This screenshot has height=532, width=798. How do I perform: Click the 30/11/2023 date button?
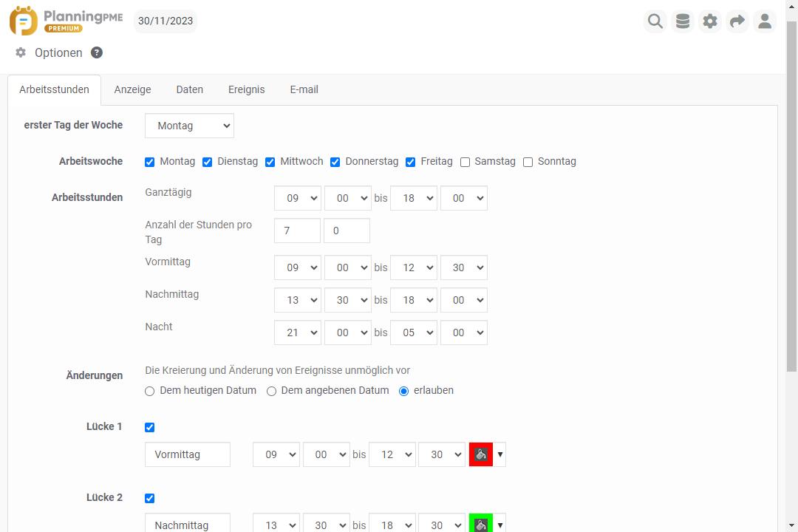pos(166,21)
